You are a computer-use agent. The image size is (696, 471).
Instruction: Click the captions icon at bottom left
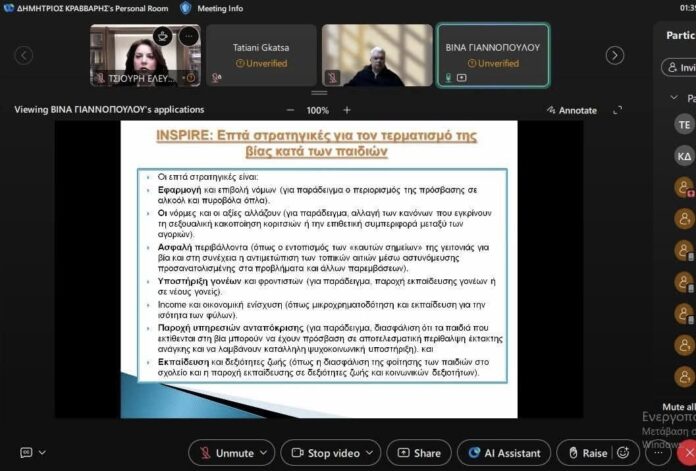[x=26, y=453]
